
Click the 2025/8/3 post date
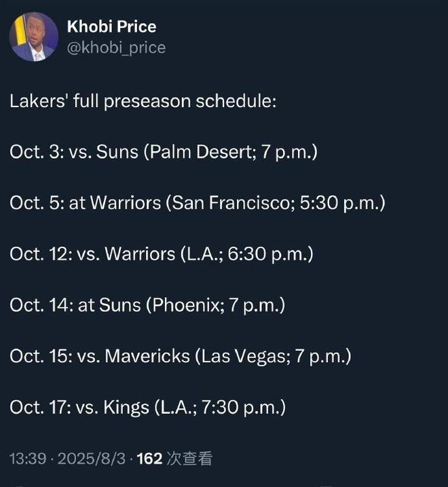click(x=92, y=459)
